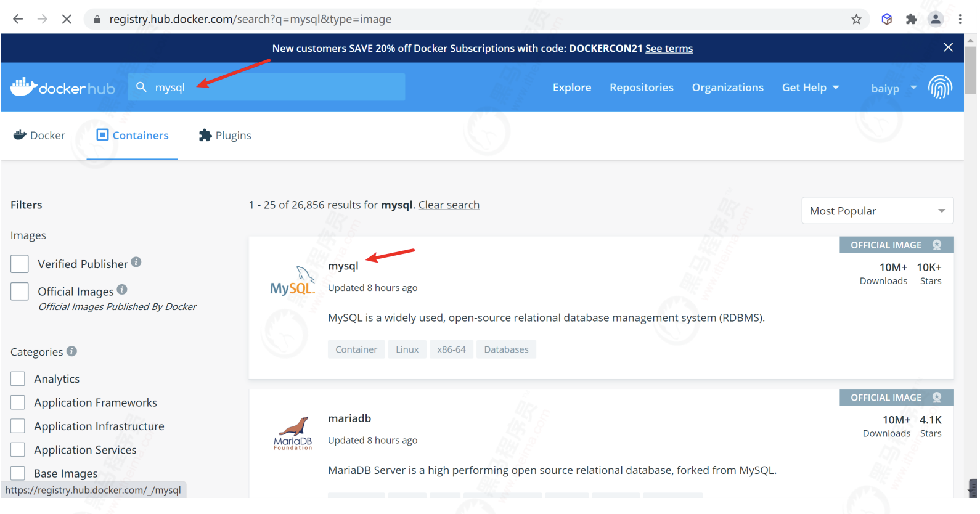Select the Application Infrastructure checkbox

point(18,426)
